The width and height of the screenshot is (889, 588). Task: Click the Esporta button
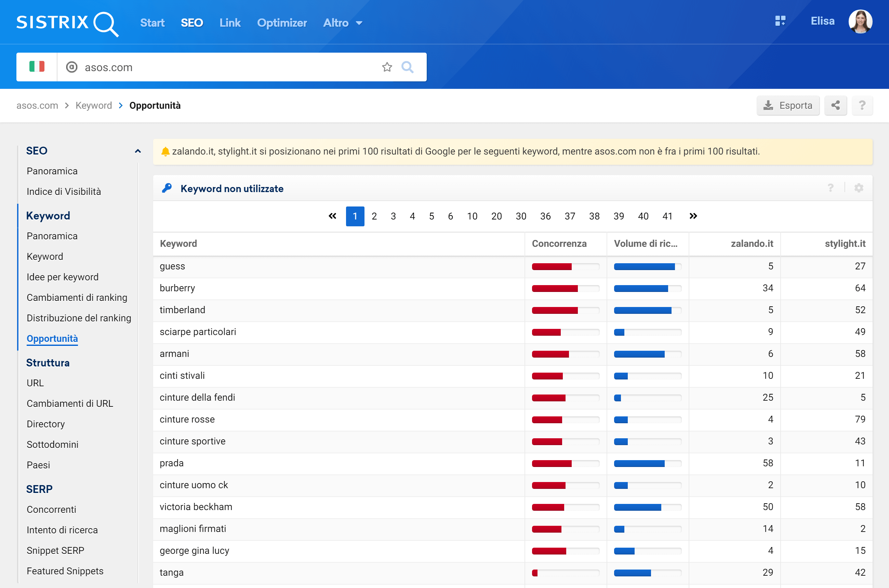pyautogui.click(x=788, y=105)
